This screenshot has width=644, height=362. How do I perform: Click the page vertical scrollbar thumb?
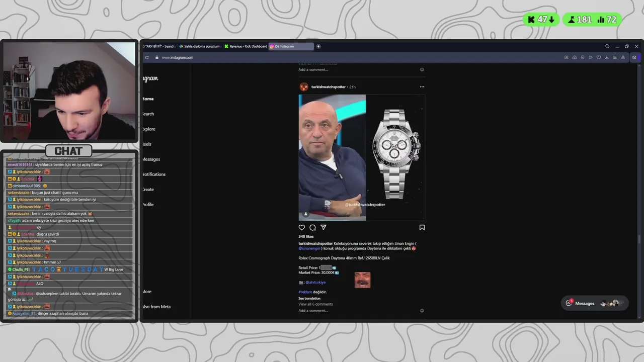(x=639, y=239)
